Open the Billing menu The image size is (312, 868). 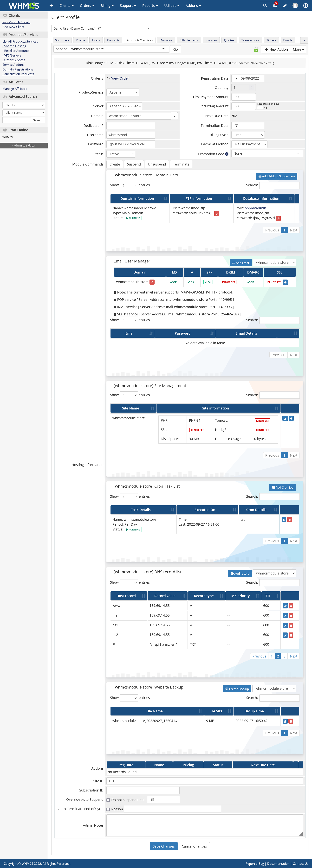[107, 6]
